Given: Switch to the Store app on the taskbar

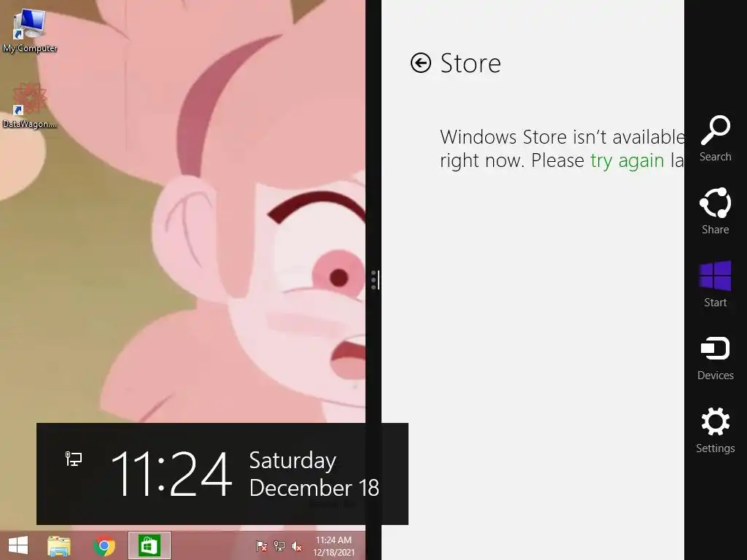Looking at the screenshot, I should click(x=149, y=545).
